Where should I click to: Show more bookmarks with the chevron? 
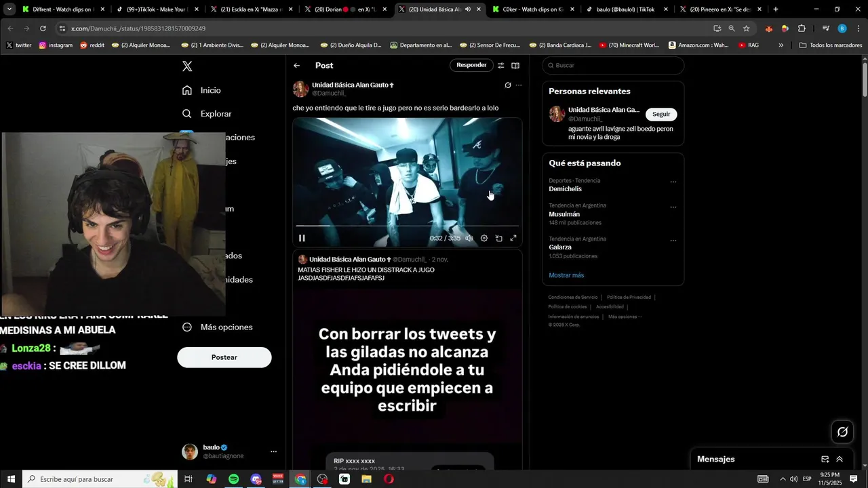(x=781, y=45)
